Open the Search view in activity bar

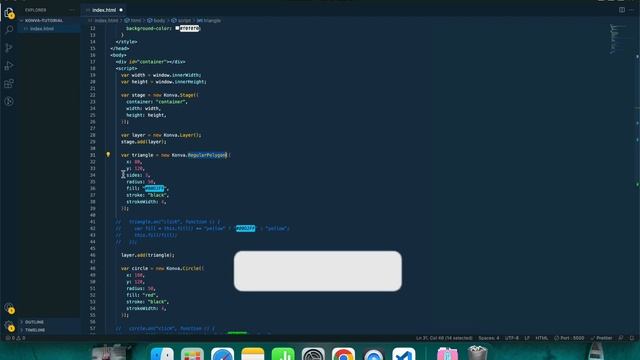(9, 30)
